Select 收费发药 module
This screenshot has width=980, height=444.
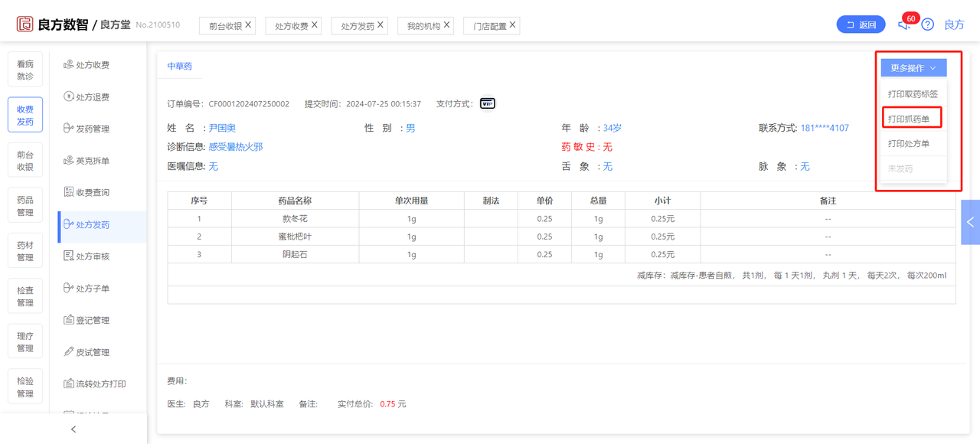click(x=25, y=116)
